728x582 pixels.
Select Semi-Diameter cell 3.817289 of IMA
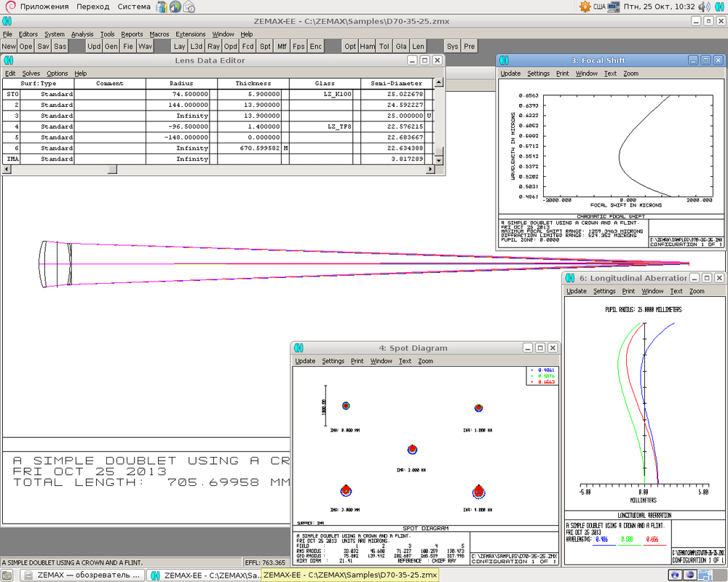(x=393, y=159)
